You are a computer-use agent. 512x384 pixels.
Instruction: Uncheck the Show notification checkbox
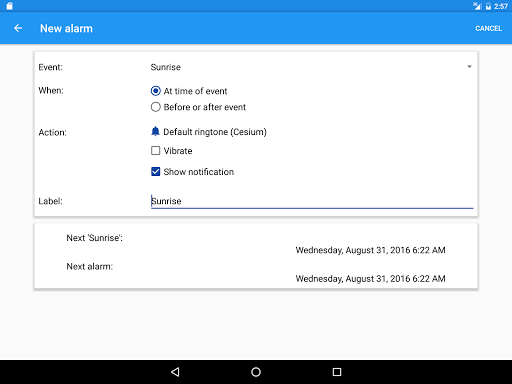click(156, 172)
